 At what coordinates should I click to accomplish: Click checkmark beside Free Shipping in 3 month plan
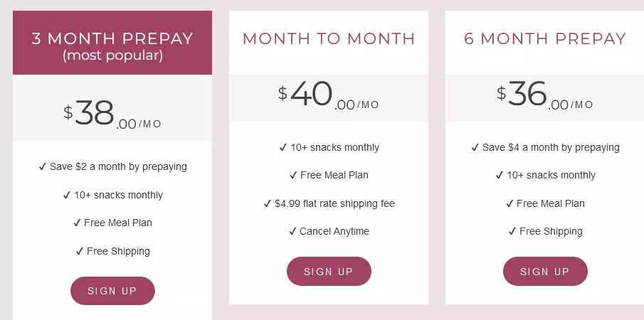coord(80,251)
